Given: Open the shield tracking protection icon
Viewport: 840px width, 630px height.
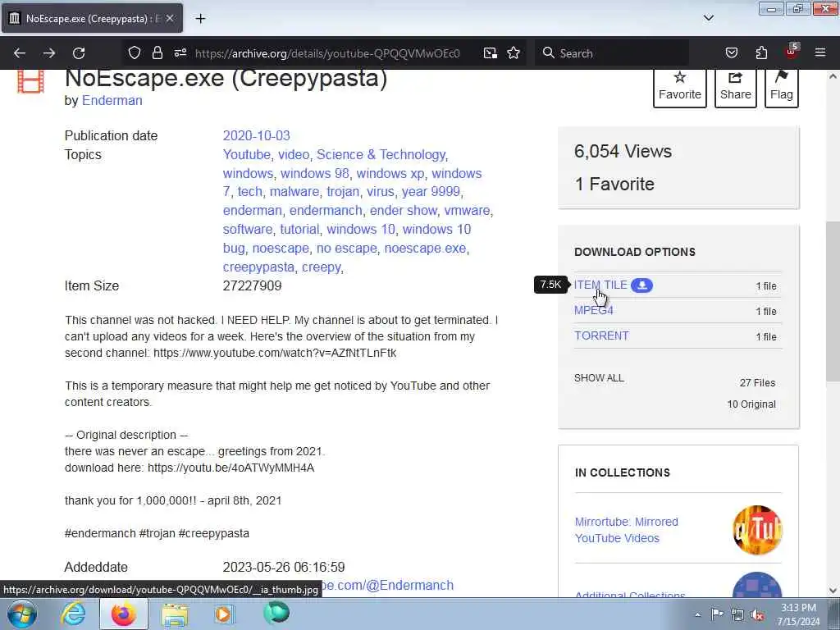Looking at the screenshot, I should (135, 53).
